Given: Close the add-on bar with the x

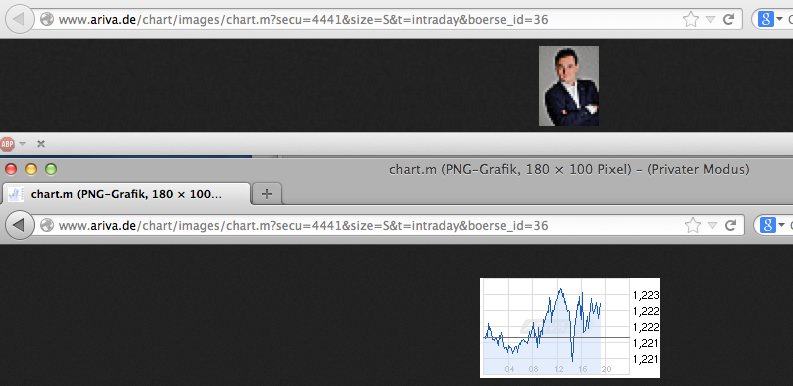Looking at the screenshot, I should (x=41, y=144).
